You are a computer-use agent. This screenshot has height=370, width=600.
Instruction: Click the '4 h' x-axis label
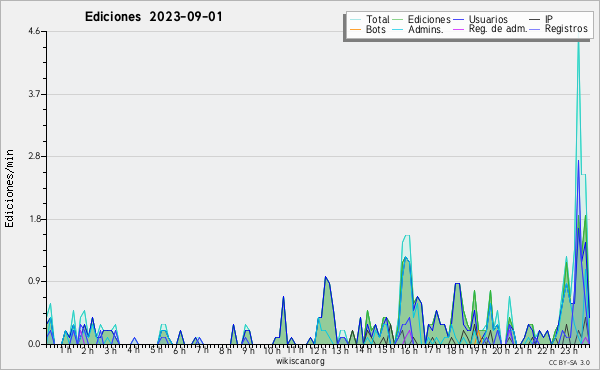tap(133, 350)
